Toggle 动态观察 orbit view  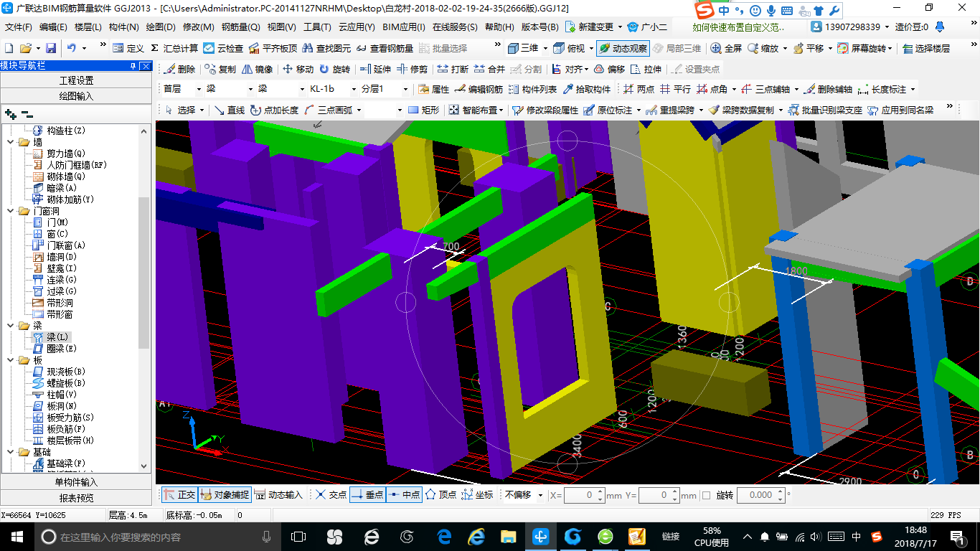tap(623, 48)
